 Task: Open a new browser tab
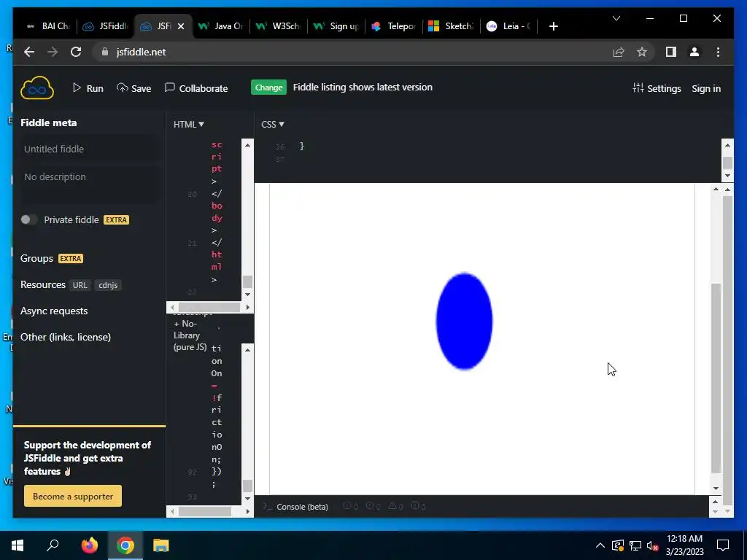tap(553, 26)
